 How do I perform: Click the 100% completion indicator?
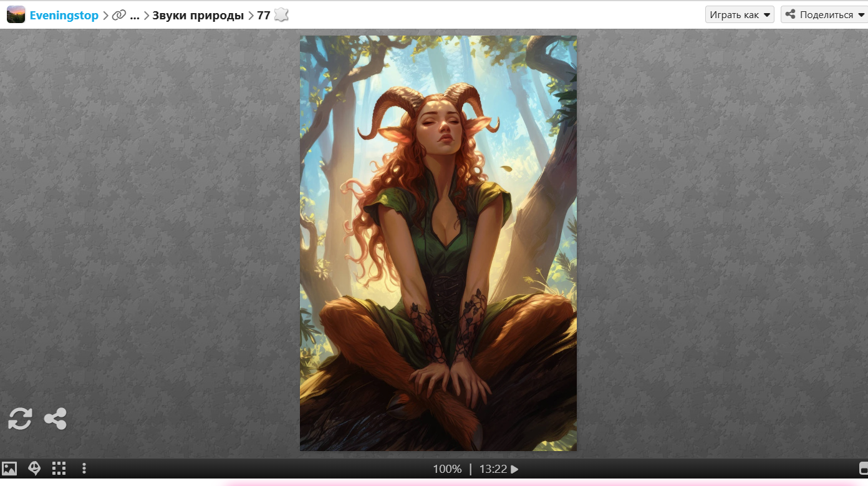tap(447, 469)
